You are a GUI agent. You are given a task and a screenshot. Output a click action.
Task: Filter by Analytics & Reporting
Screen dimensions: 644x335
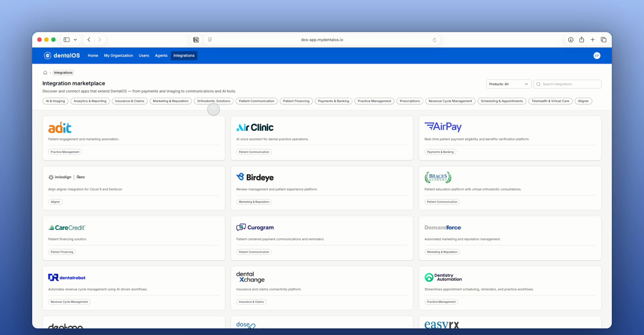[x=90, y=101]
